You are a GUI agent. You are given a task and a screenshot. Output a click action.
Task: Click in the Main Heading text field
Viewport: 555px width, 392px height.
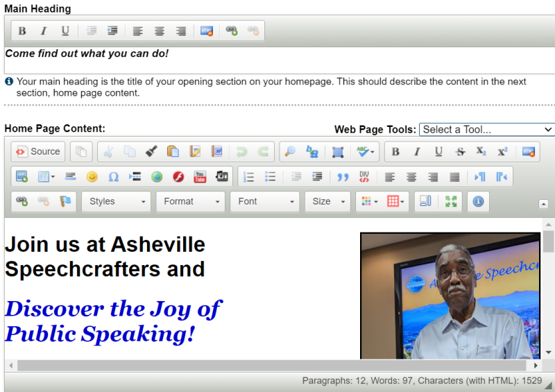pyautogui.click(x=280, y=60)
